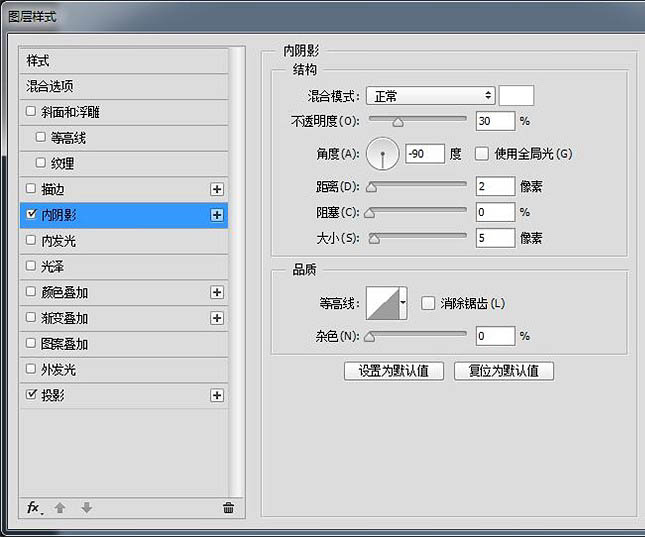Click 设置为默认值 button

point(393,371)
